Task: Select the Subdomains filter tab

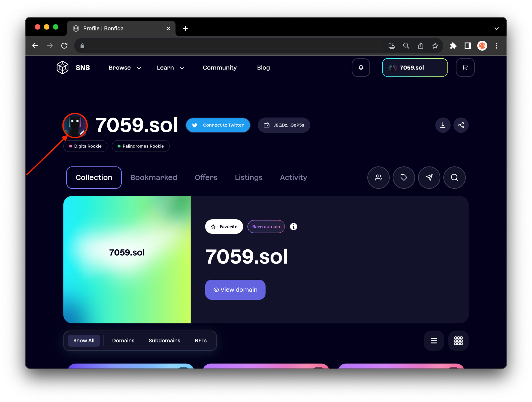Action: pyautogui.click(x=164, y=341)
